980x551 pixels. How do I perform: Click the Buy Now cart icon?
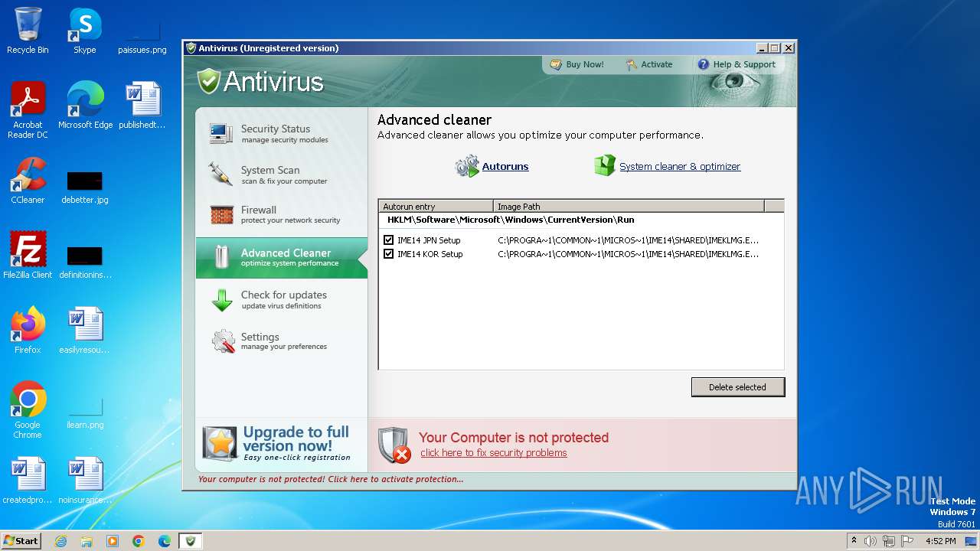[x=556, y=65]
